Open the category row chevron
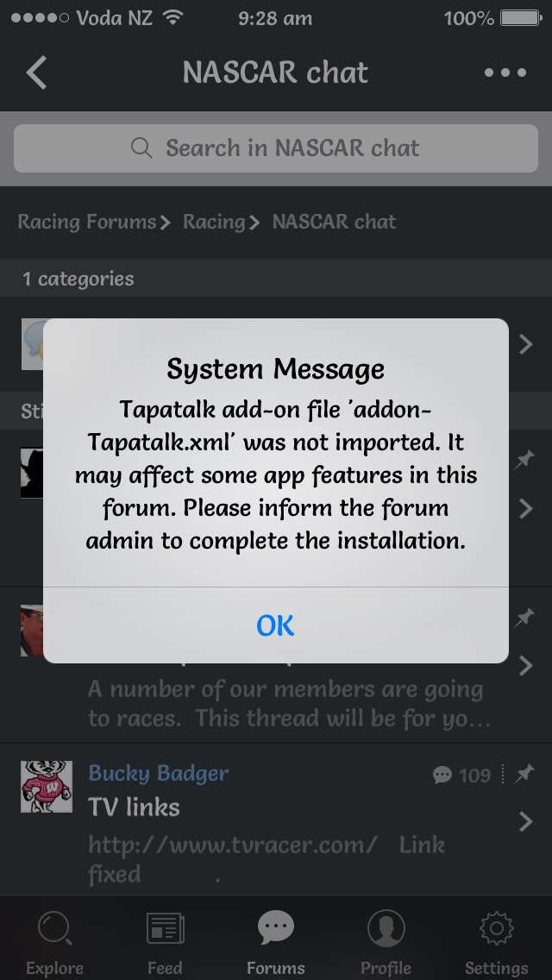The image size is (552, 980). coord(526,343)
